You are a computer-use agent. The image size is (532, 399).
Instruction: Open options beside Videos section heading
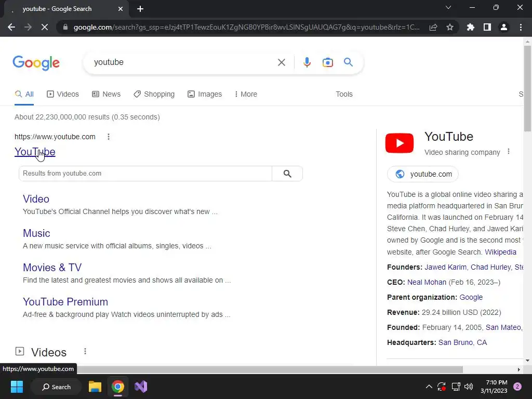point(85,352)
